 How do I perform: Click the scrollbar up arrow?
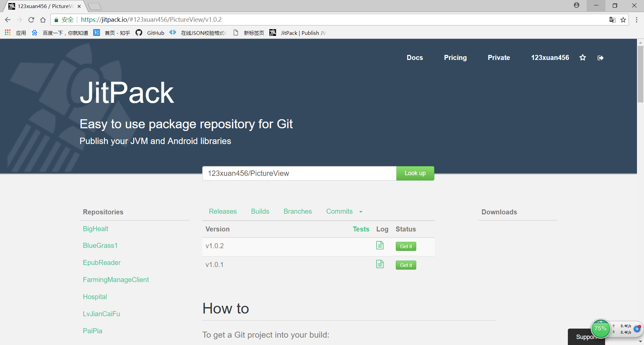tap(640, 43)
